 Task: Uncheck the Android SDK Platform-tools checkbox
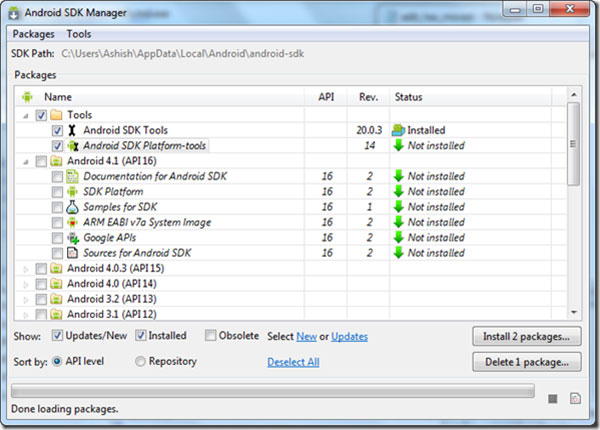point(57,146)
